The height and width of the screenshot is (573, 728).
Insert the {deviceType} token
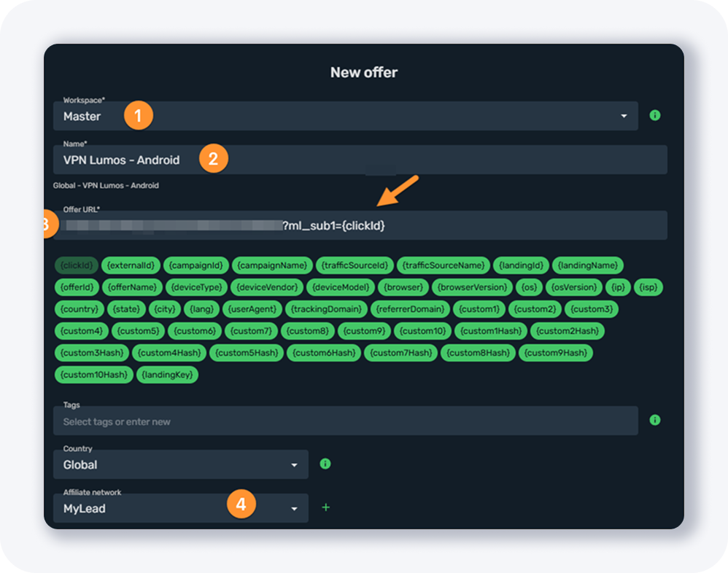coord(197,287)
